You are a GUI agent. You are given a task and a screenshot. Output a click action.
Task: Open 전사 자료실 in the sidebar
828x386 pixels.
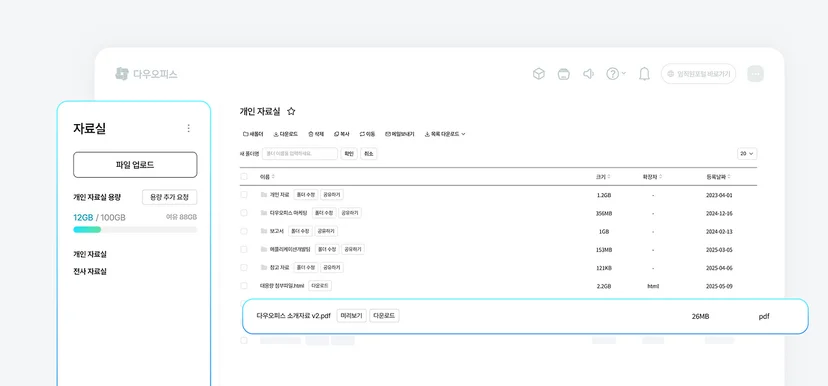point(90,272)
